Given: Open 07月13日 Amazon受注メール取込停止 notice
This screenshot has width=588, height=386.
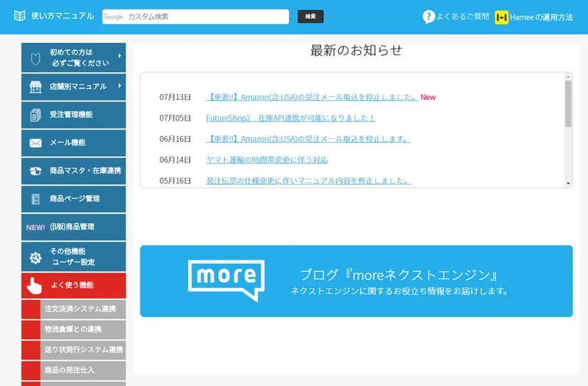Looking at the screenshot, I should tap(312, 97).
